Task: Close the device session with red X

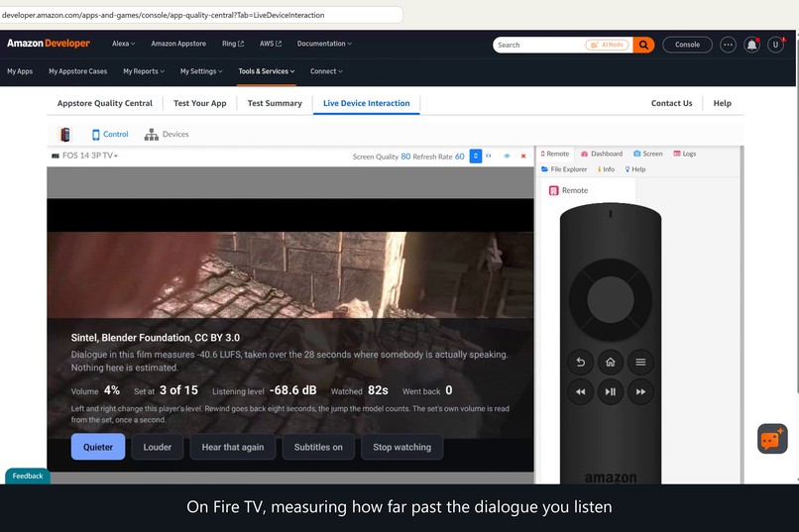Action: (523, 157)
